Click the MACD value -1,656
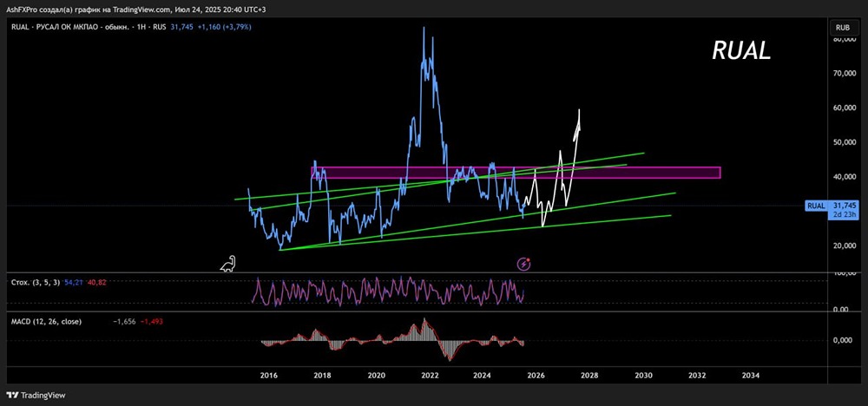 pyautogui.click(x=123, y=321)
